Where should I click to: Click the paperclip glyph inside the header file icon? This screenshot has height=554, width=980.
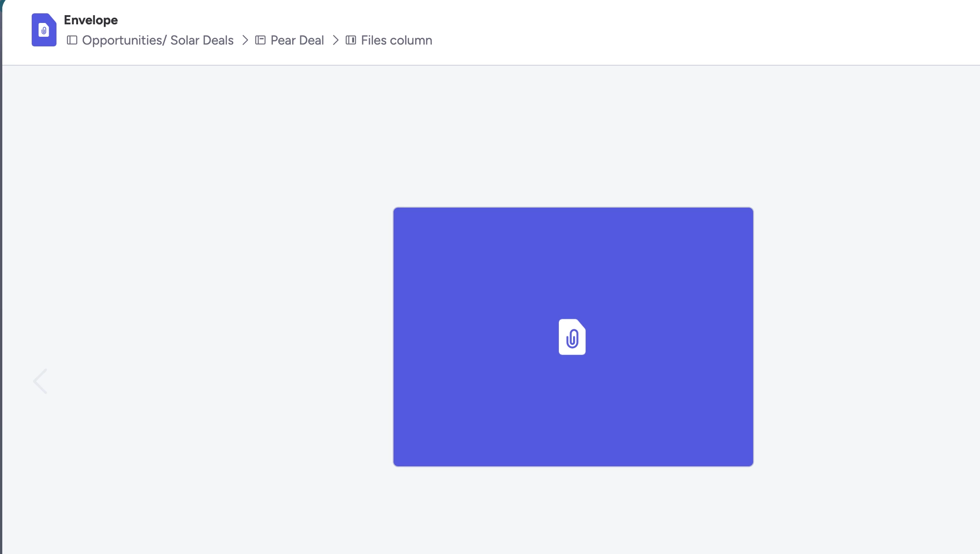pos(44,31)
